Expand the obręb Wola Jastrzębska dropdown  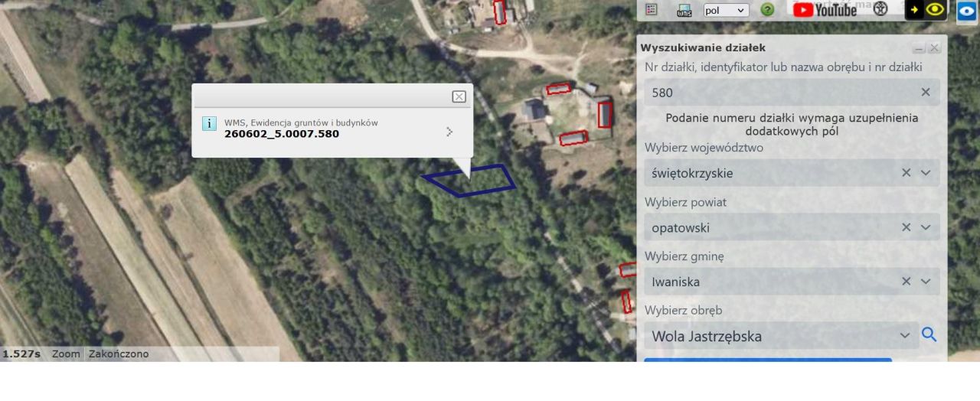point(905,336)
